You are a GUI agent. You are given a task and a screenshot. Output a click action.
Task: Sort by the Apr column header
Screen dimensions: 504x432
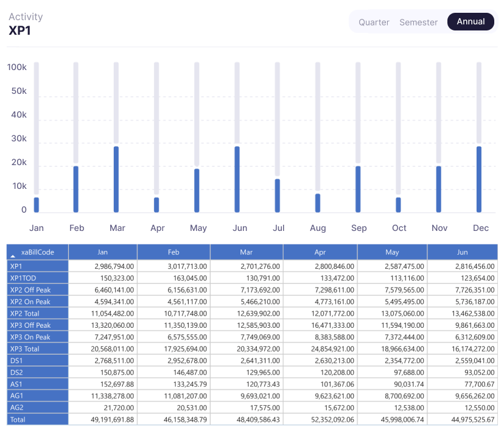click(320, 252)
